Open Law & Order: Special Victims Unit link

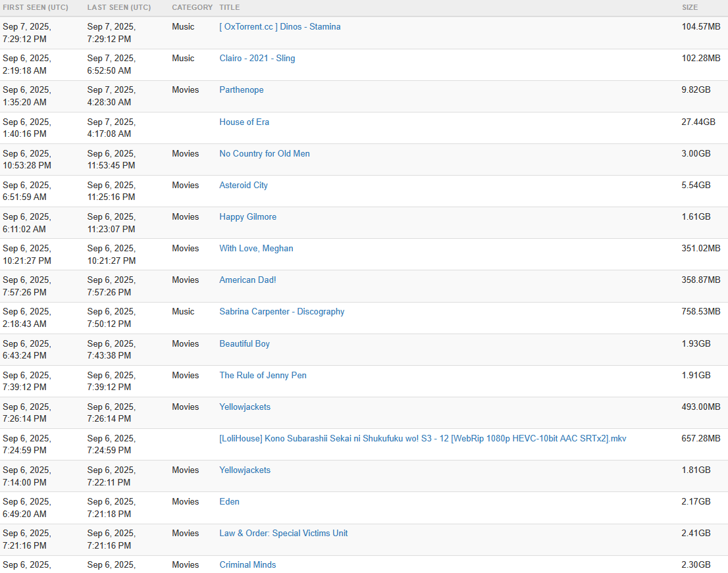click(284, 533)
